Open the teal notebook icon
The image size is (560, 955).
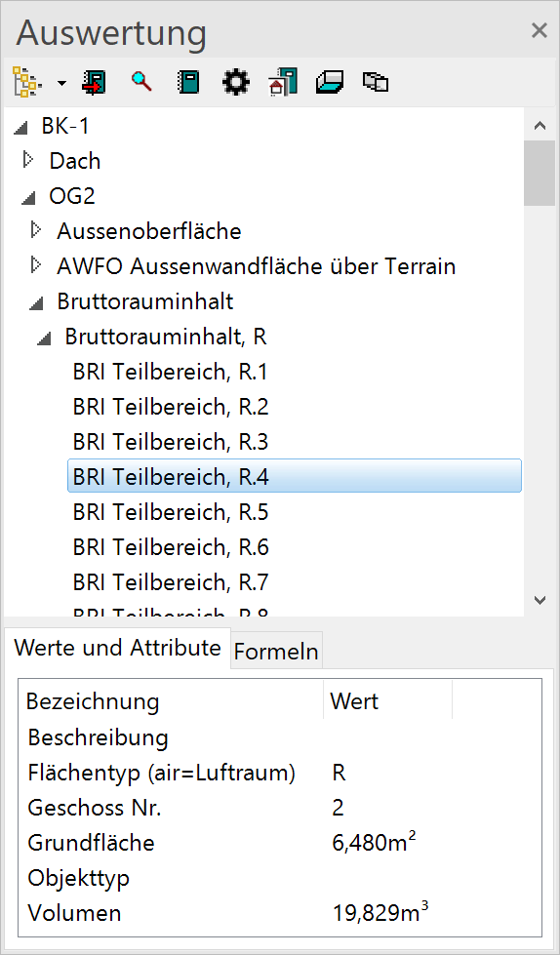(188, 82)
